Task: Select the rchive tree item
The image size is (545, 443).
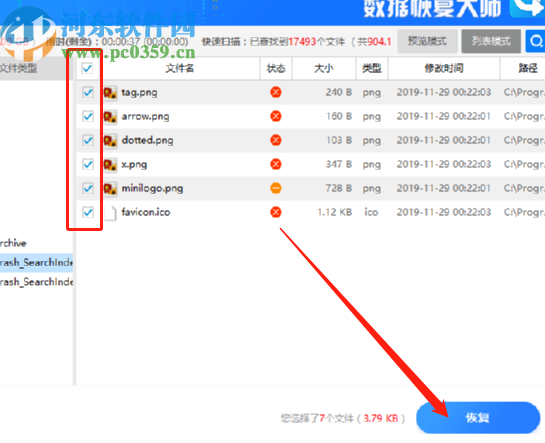Action: [13, 243]
